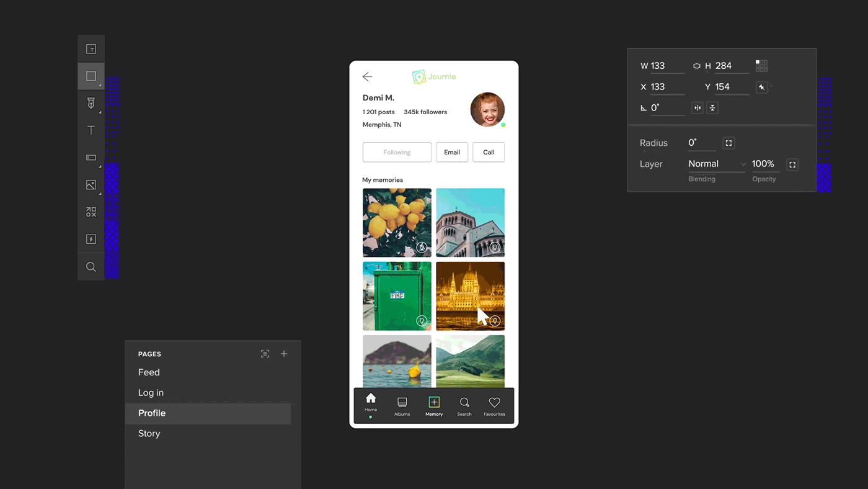Image resolution: width=868 pixels, height=489 pixels.
Task: Add a new page with plus icon
Action: click(x=284, y=354)
